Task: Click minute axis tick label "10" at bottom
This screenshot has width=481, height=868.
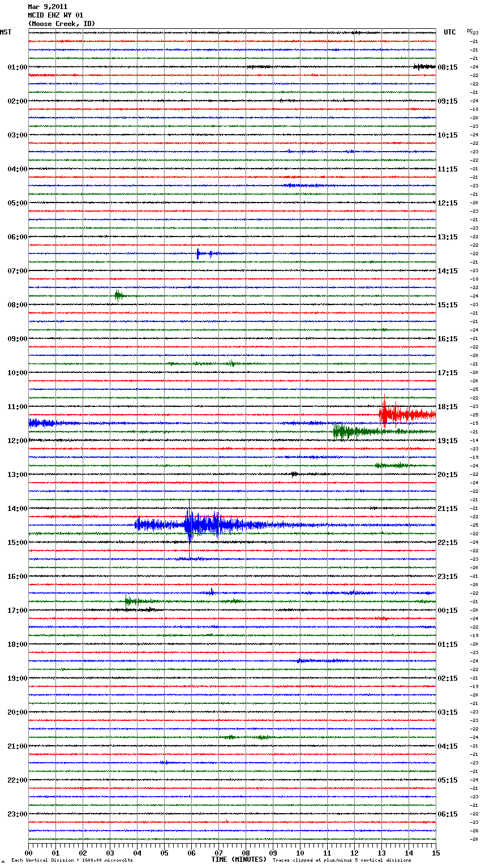Action: [300, 853]
